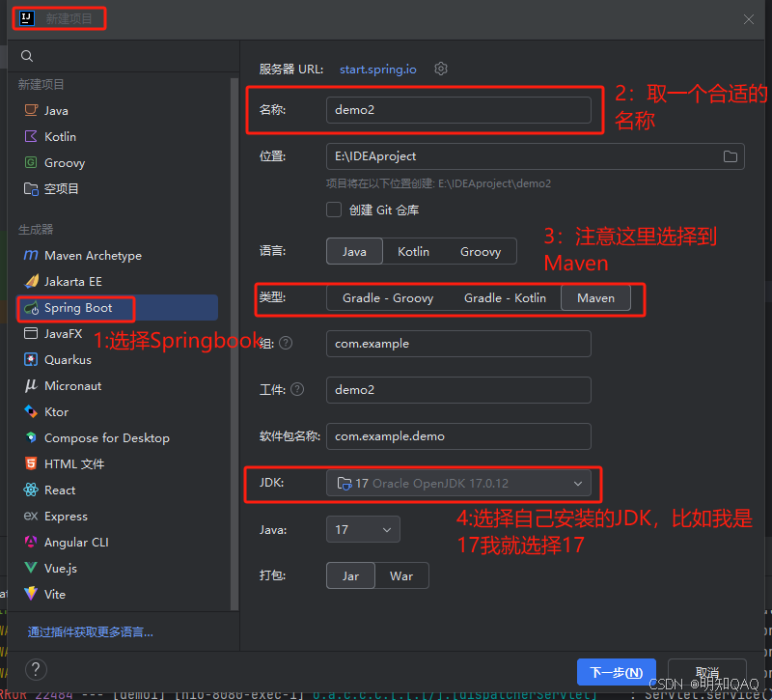Click the Vue.js icon
This screenshot has height=700, width=772.
(31, 568)
